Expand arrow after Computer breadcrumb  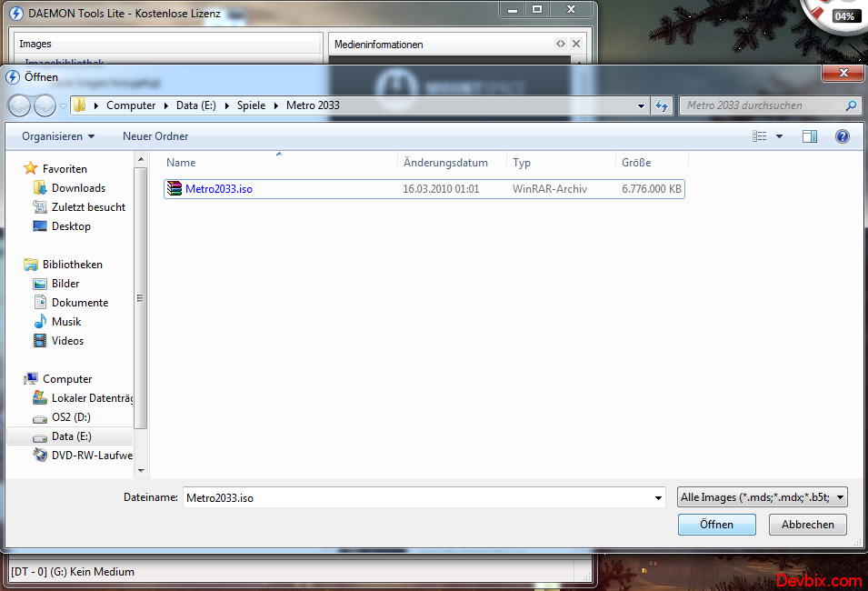[166, 105]
